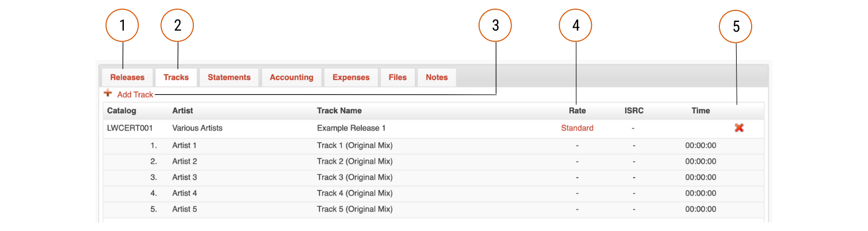The height and width of the screenshot is (231, 868).
Task: Open the Standard rate link
Action: (x=577, y=128)
